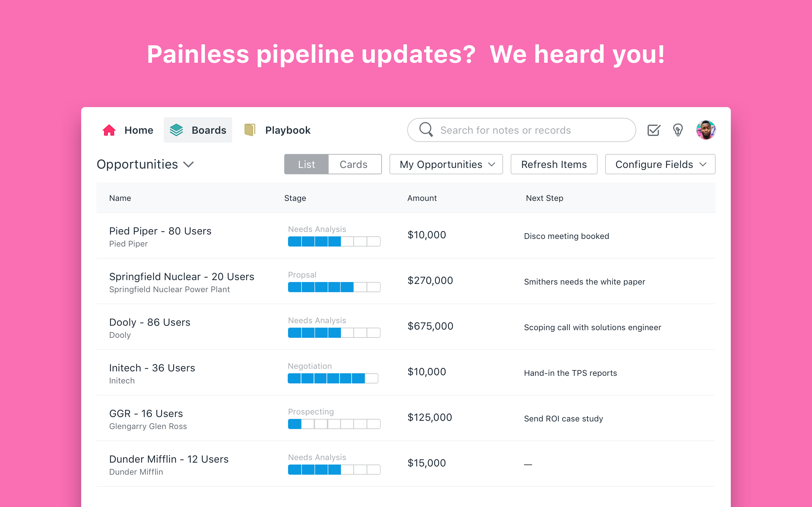Switch to Cards view
The height and width of the screenshot is (507, 812).
pyautogui.click(x=354, y=164)
